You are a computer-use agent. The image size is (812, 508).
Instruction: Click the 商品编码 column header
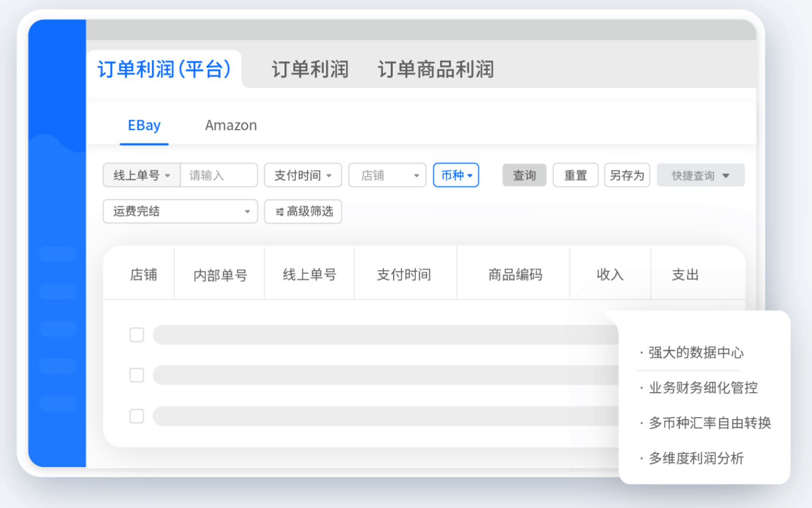(x=515, y=275)
